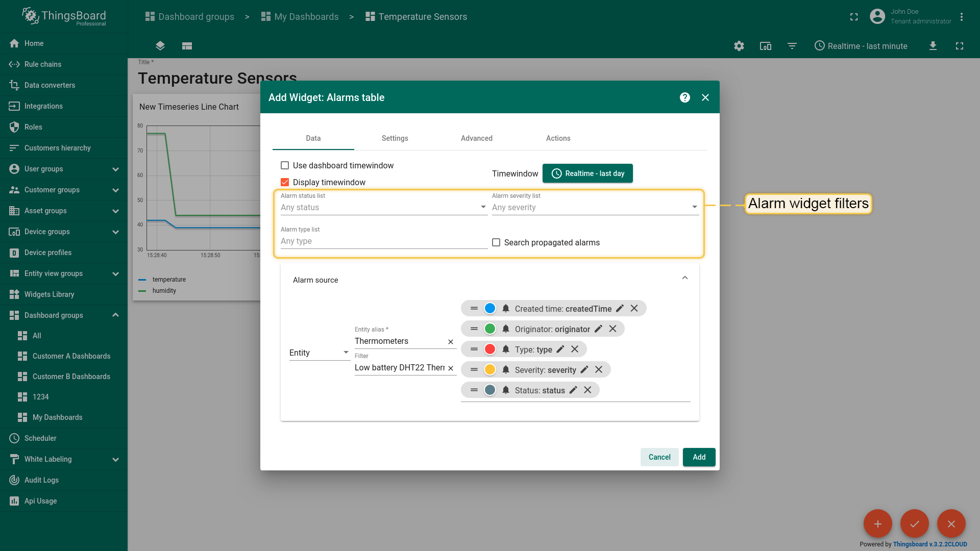
Task: Switch to the Actions tab
Action: click(558, 138)
